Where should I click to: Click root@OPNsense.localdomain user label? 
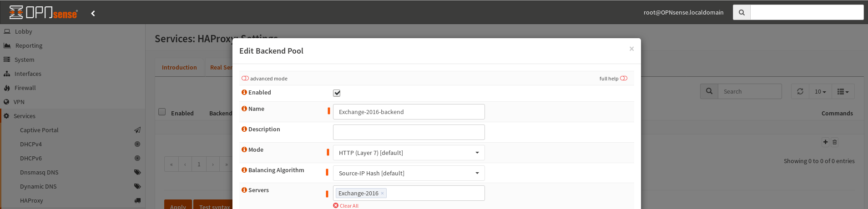click(683, 12)
